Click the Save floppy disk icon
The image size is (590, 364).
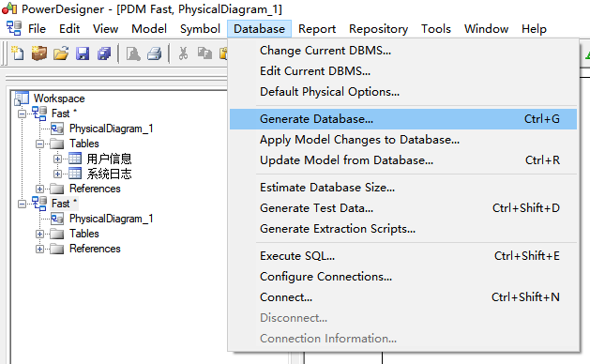tap(83, 53)
